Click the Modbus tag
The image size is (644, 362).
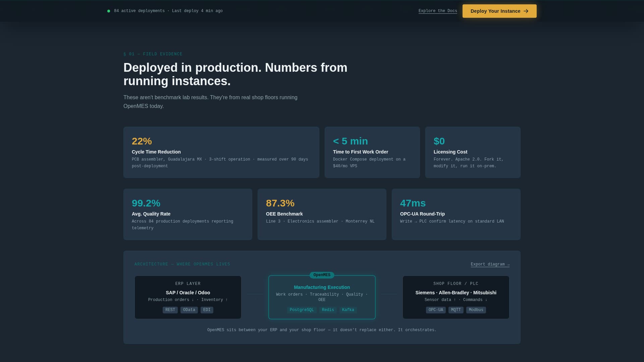(476, 310)
